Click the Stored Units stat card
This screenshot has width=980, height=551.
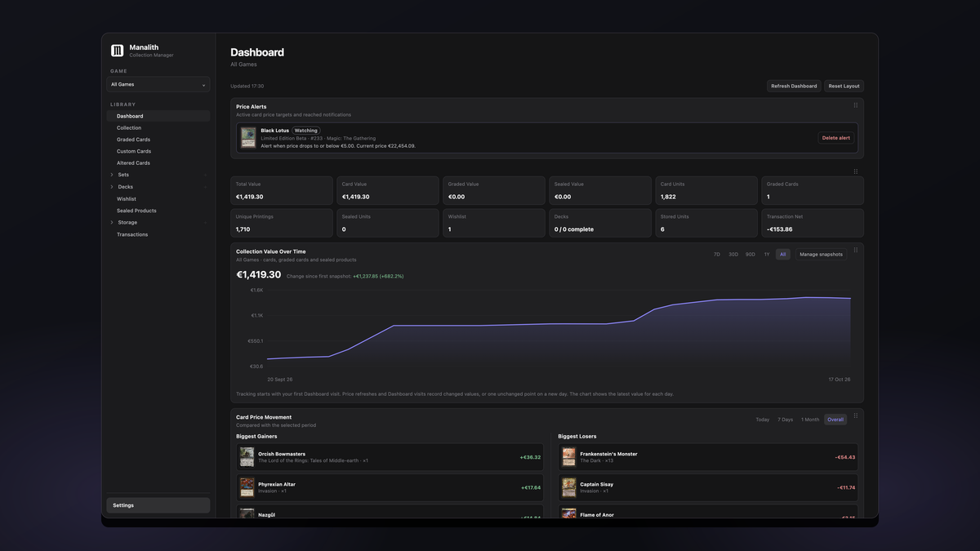(x=706, y=223)
